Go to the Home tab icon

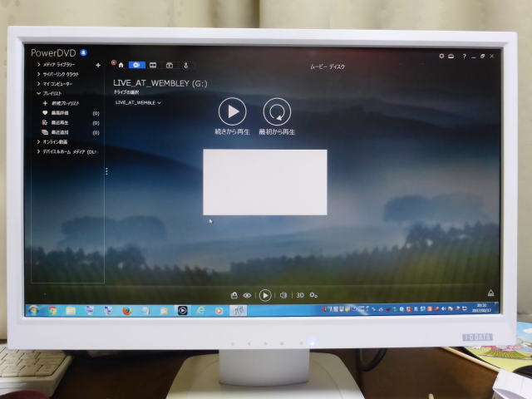click(x=121, y=65)
